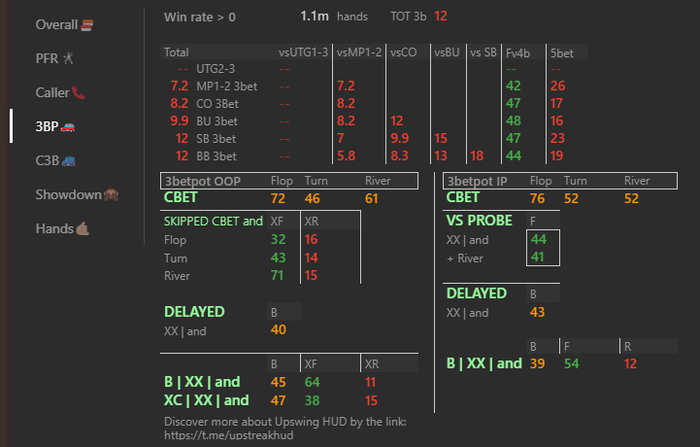The width and height of the screenshot is (700, 447).
Task: Click SB 3bet vsBU value 15
Action: 441,138
